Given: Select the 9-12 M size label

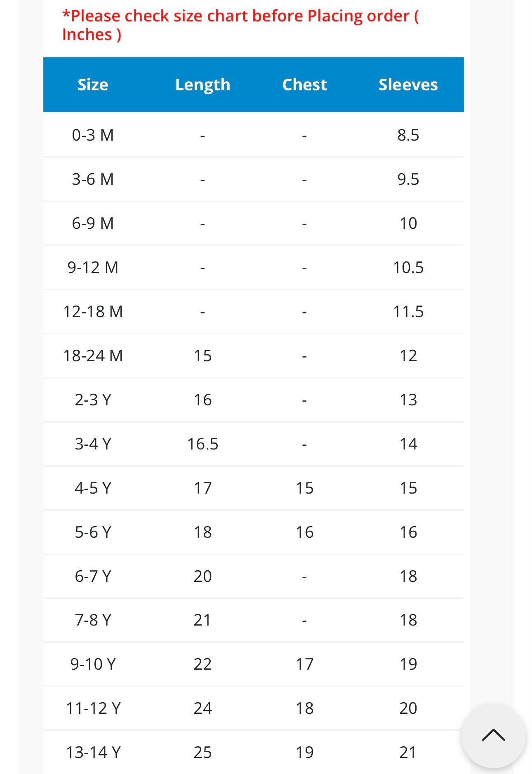Looking at the screenshot, I should 93,268.
